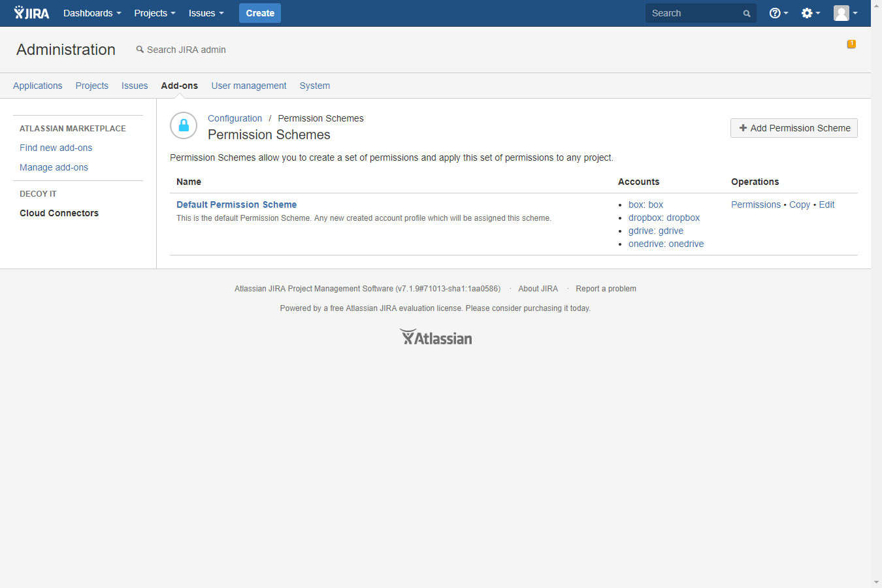This screenshot has width=882, height=588.
Task: Switch to the Applications tab
Action: click(x=38, y=86)
